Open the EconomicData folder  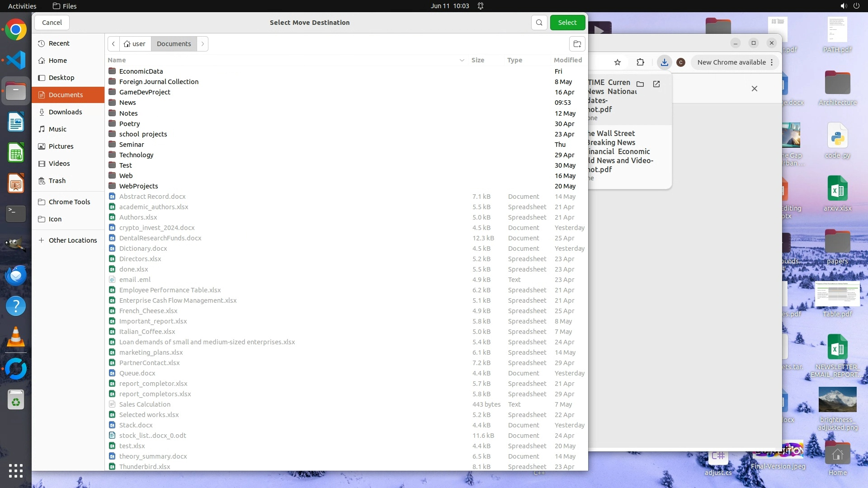(x=141, y=71)
